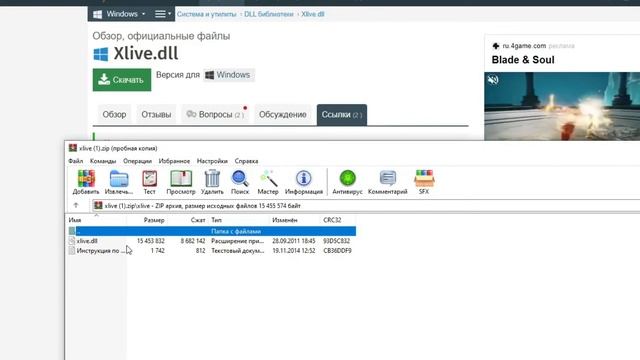Viewport: 640px width, 360px height.
Task: Switch to the Обсуждение tab
Action: tap(282, 115)
